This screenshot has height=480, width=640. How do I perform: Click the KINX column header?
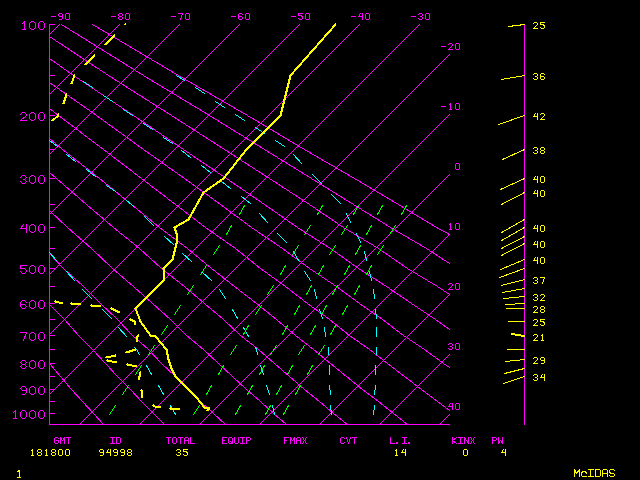coord(462,440)
